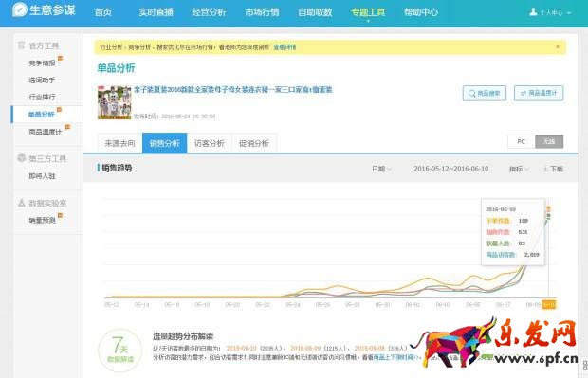Image resolution: width=588 pixels, height=378 pixels.
Task: Click the 数据实验室 flask icon
Action: (22, 203)
